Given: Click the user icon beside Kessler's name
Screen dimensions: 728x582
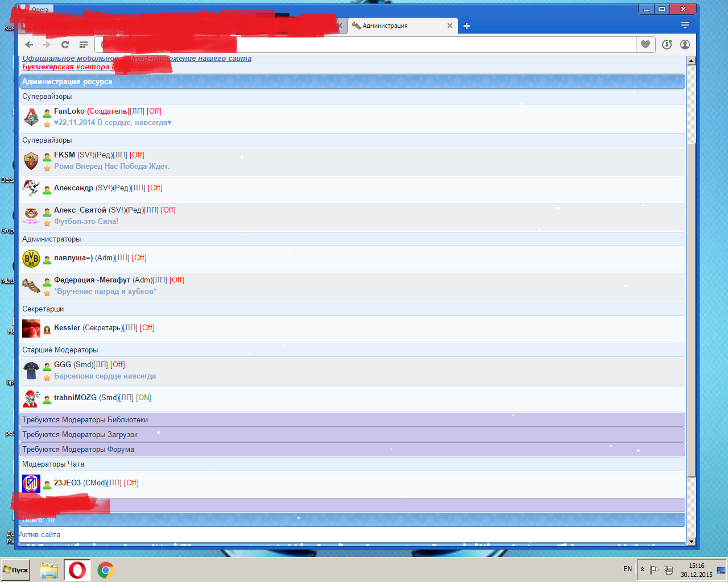Looking at the screenshot, I should tap(47, 330).
